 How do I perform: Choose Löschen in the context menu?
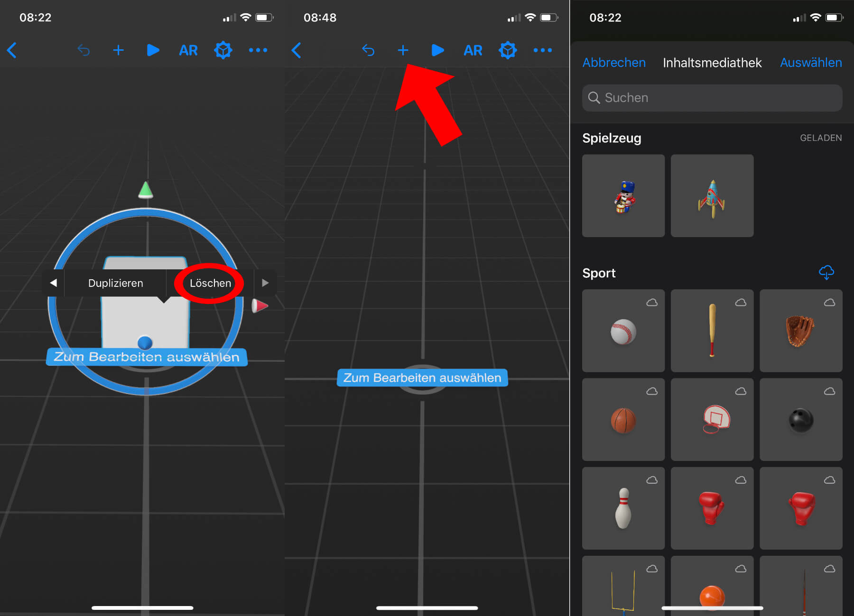tap(210, 283)
